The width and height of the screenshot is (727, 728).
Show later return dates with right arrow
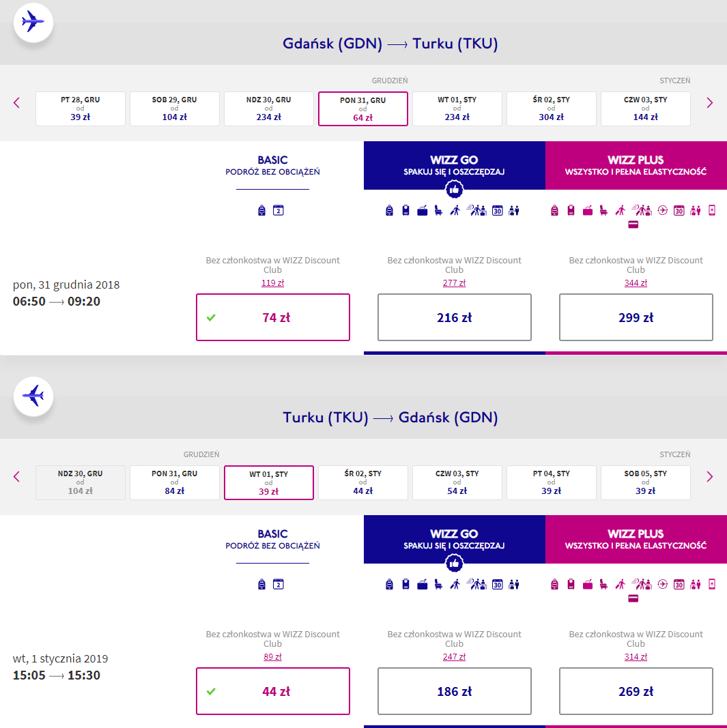coord(709,477)
